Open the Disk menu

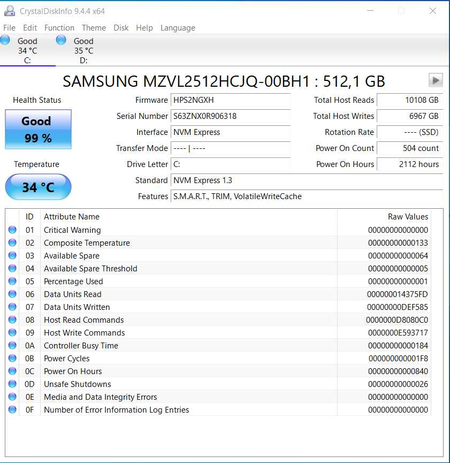121,28
